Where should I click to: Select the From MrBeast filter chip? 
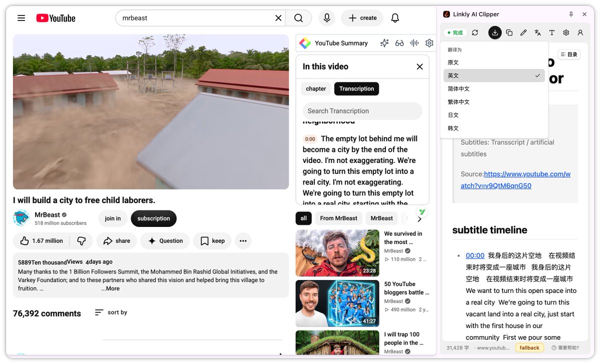tap(339, 218)
